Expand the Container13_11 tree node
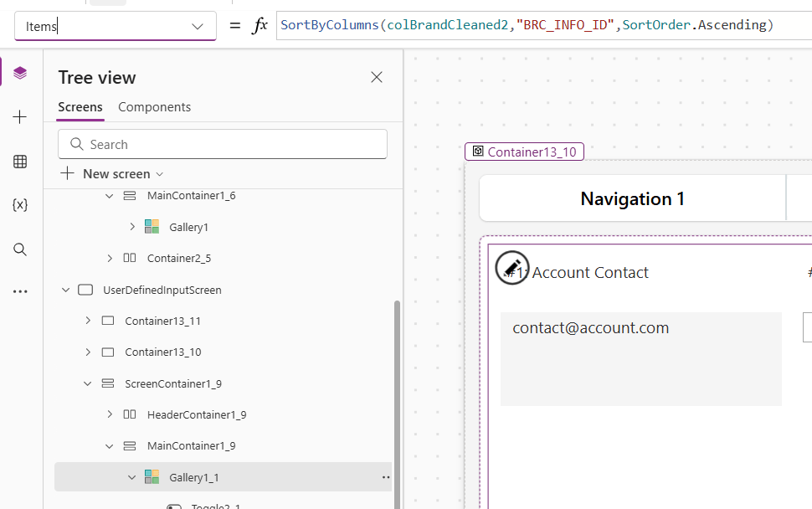The height and width of the screenshot is (509, 812). click(88, 321)
